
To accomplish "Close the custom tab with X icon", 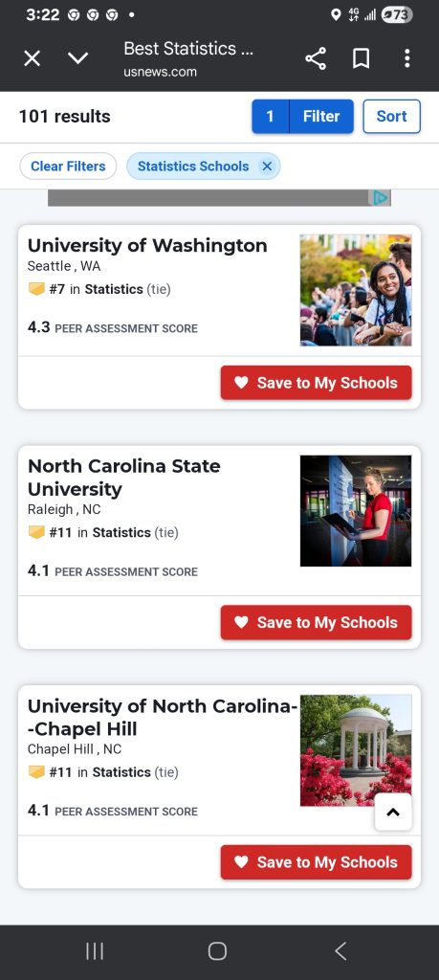I will (x=32, y=58).
